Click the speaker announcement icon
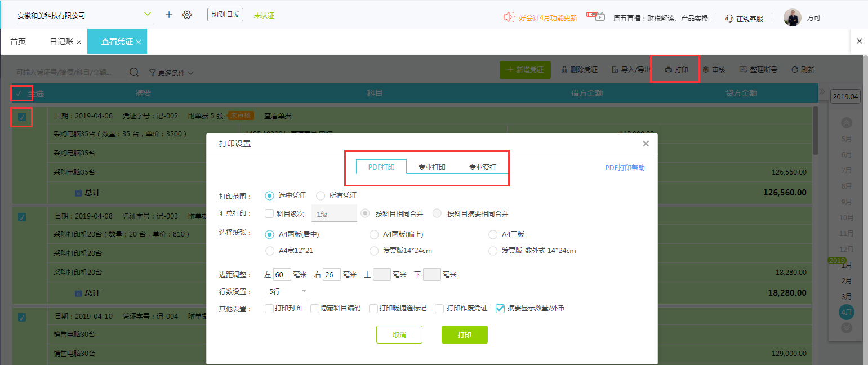The image size is (868, 365). click(509, 17)
